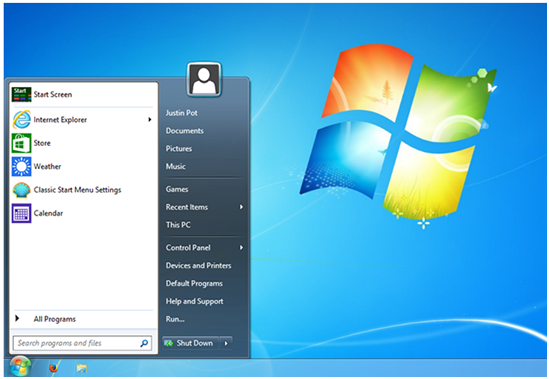Open Default Programs

pyautogui.click(x=194, y=283)
